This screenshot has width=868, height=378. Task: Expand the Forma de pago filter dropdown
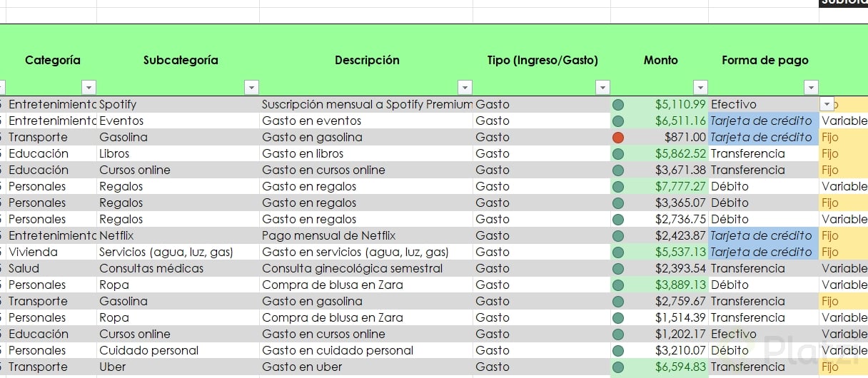coord(811,88)
